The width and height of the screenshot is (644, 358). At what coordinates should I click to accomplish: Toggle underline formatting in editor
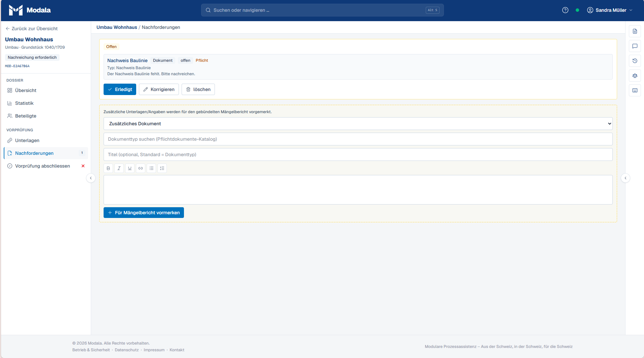[130, 168]
